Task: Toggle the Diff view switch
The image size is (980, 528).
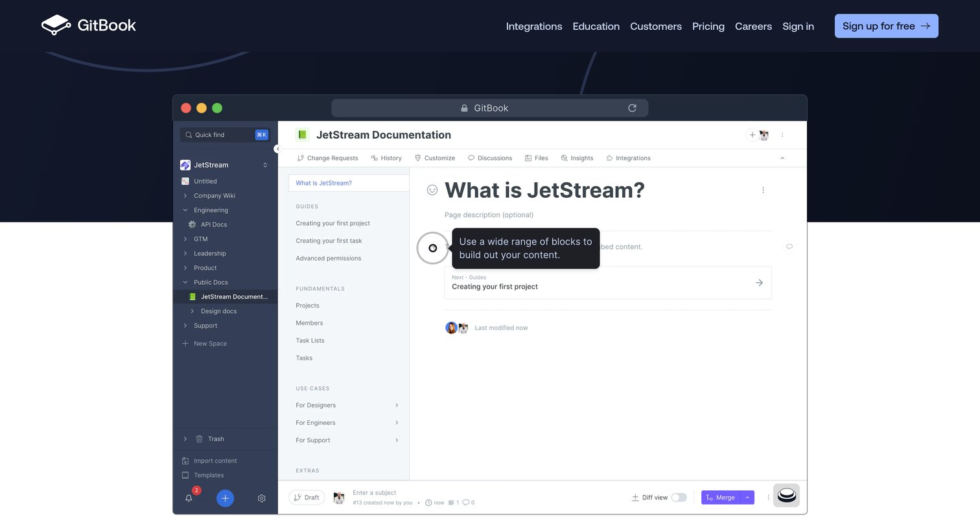Action: coord(679,498)
